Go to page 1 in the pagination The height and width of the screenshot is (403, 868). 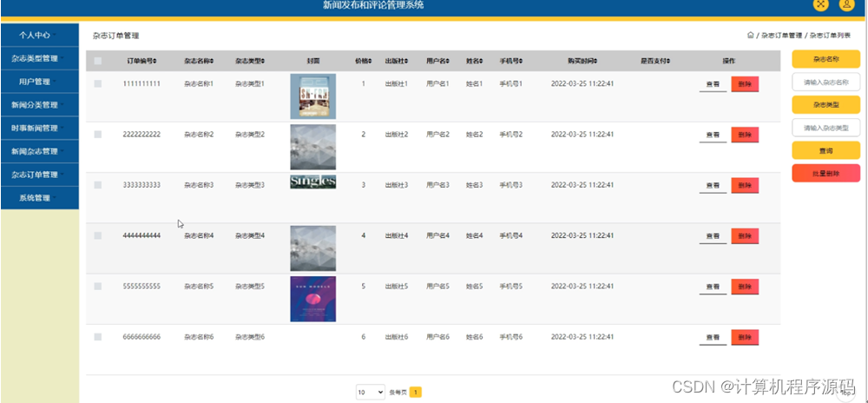415,392
